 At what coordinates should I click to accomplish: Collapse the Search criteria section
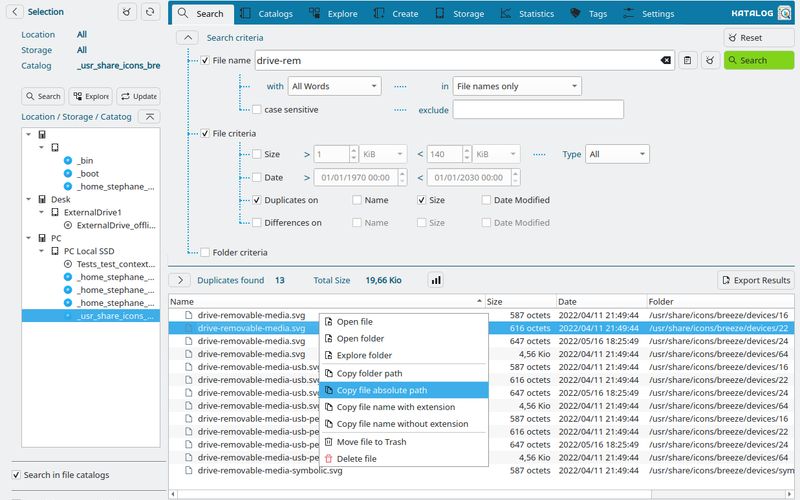(187, 37)
